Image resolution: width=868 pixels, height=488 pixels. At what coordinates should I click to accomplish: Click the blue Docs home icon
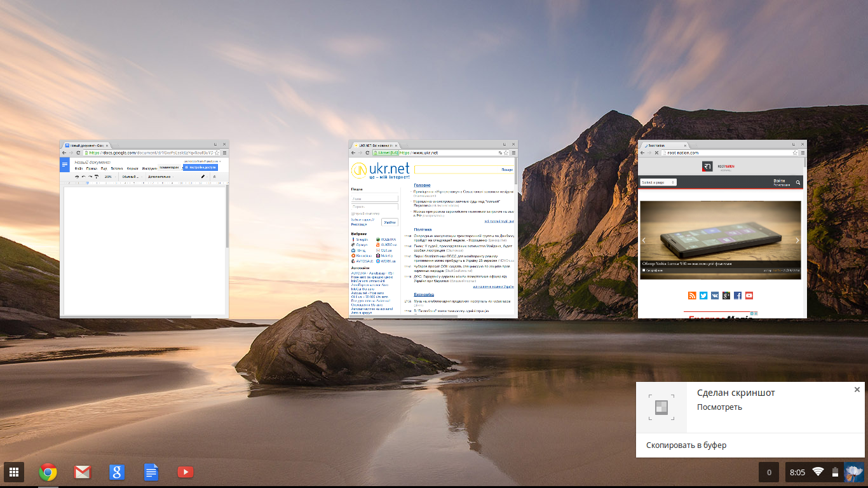coord(65,165)
